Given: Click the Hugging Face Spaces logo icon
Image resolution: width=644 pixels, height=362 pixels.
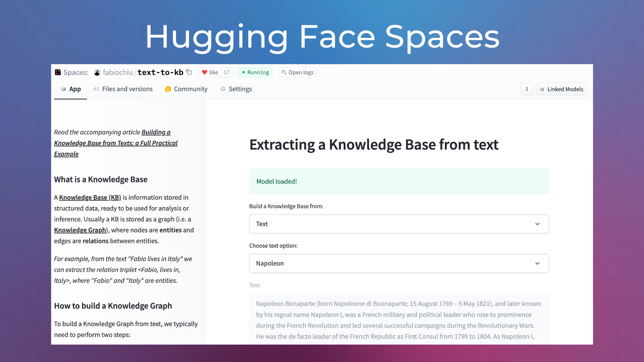Looking at the screenshot, I should coord(58,72).
